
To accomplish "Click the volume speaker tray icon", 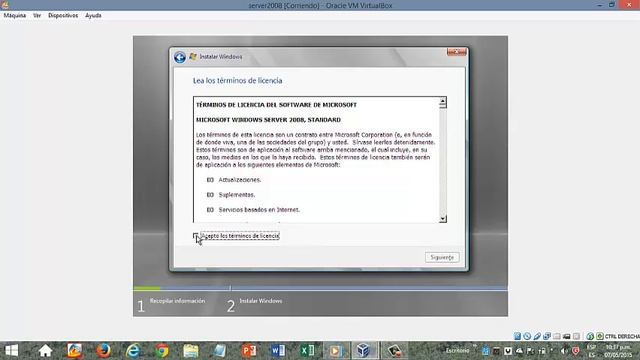I will [x=564, y=351].
